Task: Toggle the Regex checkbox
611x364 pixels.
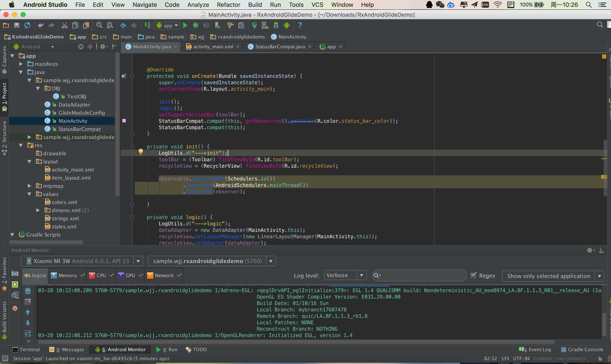Action: click(x=474, y=275)
